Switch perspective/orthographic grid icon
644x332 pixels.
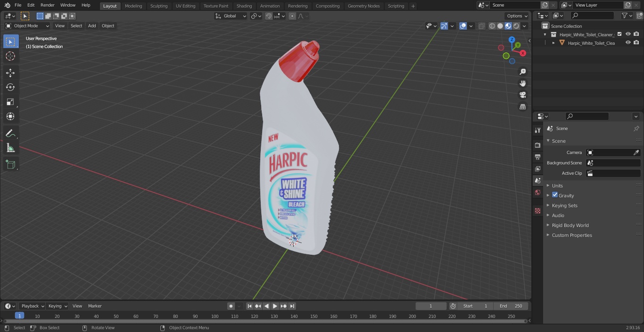pos(522,107)
